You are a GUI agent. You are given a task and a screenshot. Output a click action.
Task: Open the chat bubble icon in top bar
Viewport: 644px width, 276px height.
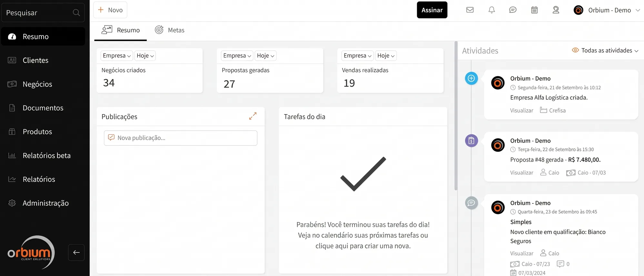coord(513,10)
